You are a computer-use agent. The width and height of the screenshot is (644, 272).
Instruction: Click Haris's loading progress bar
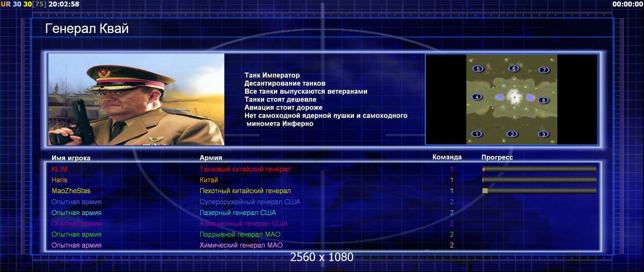[539, 180]
